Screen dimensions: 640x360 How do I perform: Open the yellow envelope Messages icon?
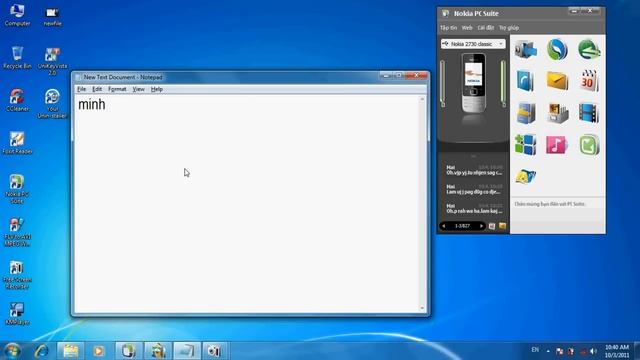(557, 80)
